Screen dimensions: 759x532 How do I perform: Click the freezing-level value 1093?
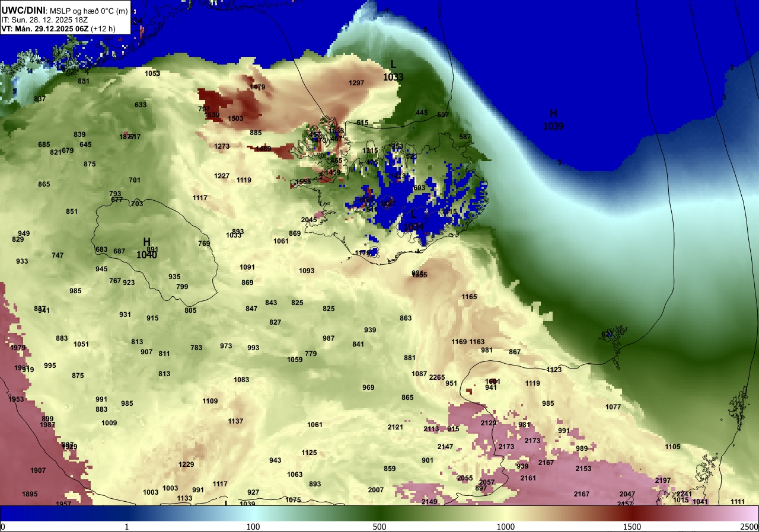(x=307, y=271)
